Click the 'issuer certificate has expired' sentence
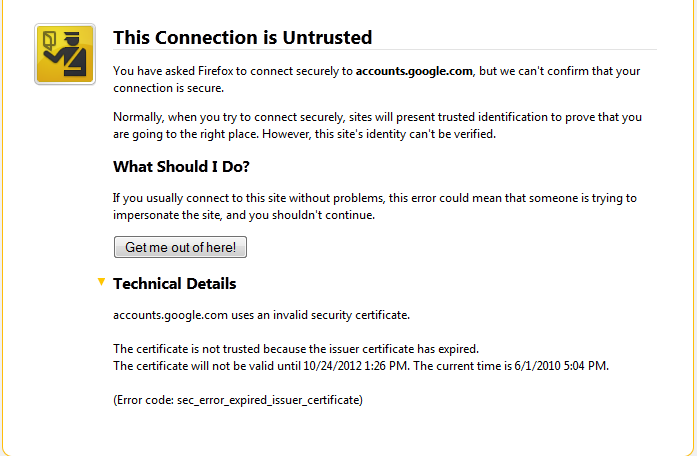Viewport: 697px width, 456px height. click(x=296, y=349)
